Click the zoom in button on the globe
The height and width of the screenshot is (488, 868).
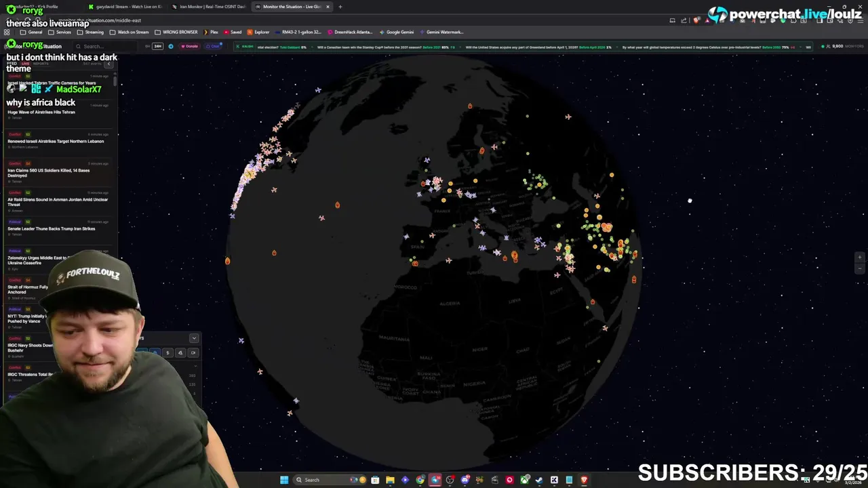point(860,258)
